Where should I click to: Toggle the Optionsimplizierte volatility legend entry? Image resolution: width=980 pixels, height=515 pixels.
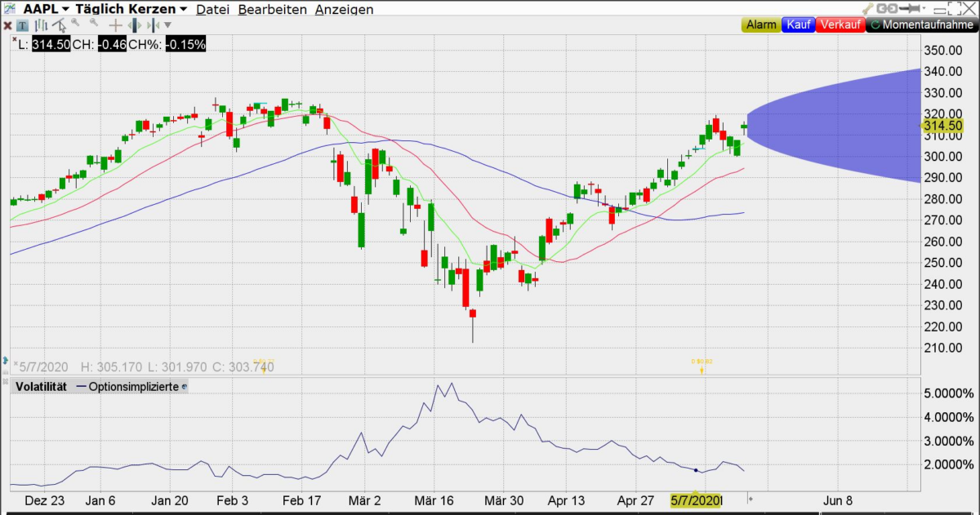[x=131, y=387]
